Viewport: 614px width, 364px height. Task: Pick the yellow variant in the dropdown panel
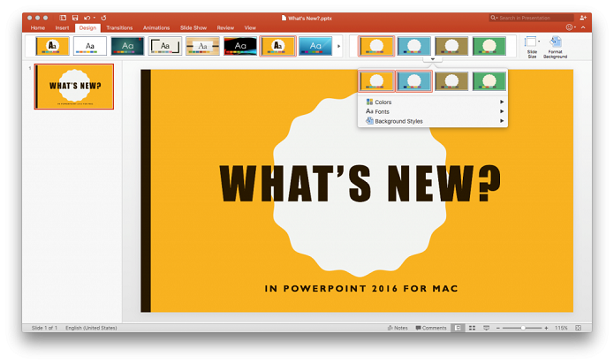point(376,81)
